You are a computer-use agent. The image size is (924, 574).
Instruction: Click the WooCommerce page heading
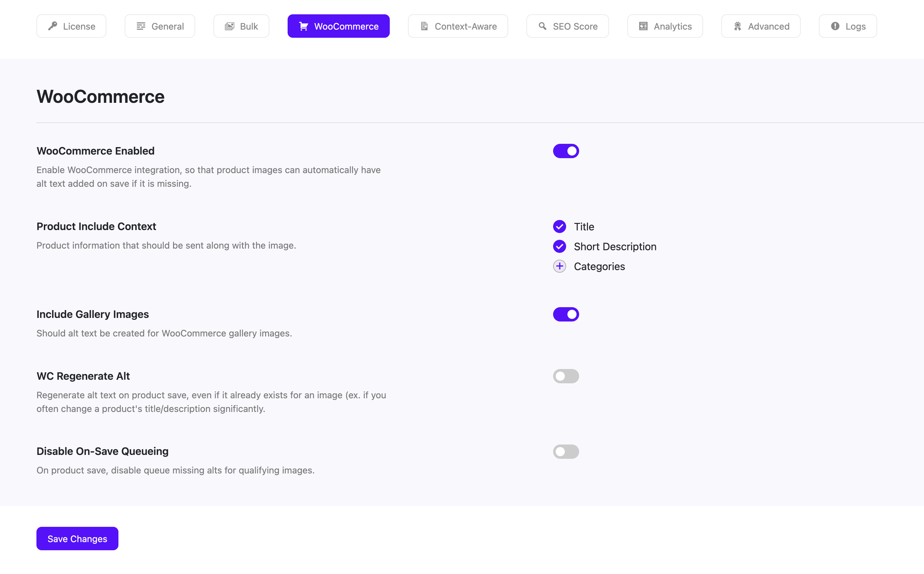(x=100, y=96)
